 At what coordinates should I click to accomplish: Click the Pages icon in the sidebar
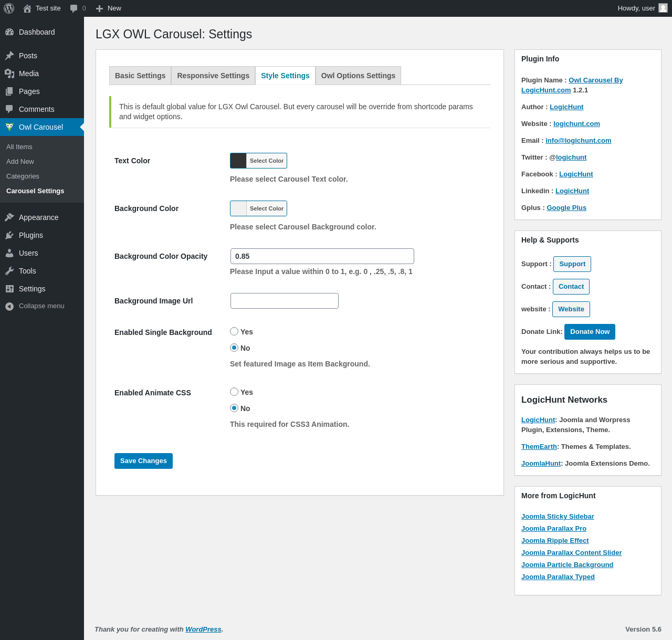point(9,91)
